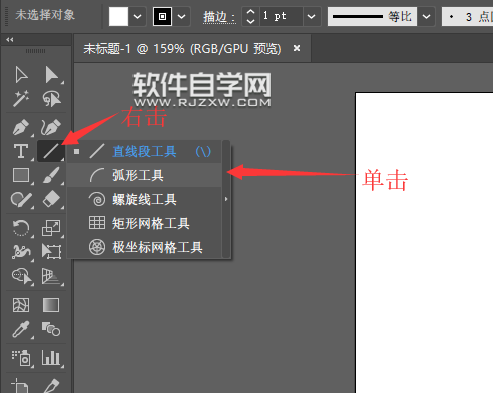This screenshot has height=393, width=493.
Task: Open the width profile dropdown arrow
Action: (x=426, y=16)
